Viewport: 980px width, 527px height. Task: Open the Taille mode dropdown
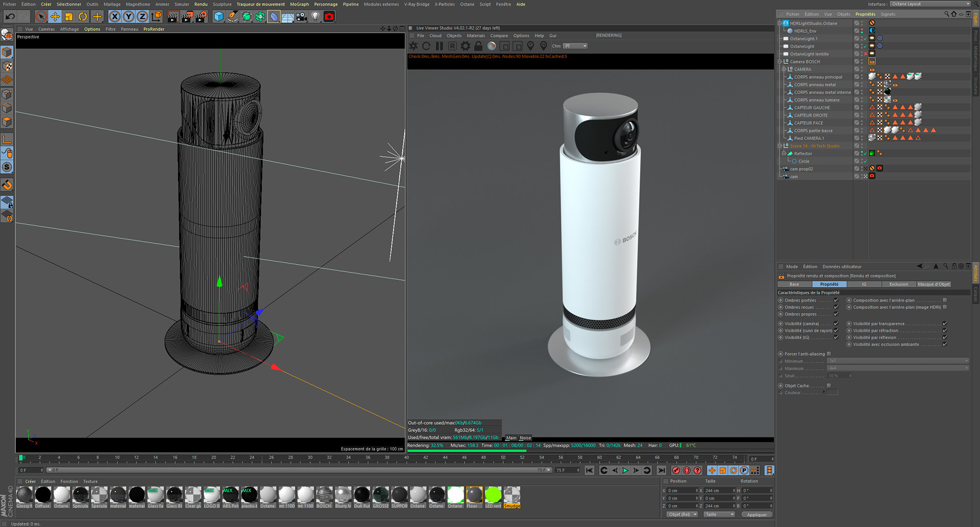pyautogui.click(x=719, y=515)
